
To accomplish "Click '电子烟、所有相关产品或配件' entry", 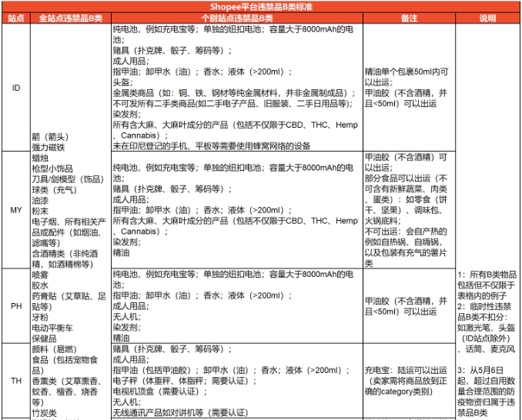I will coord(69,232).
